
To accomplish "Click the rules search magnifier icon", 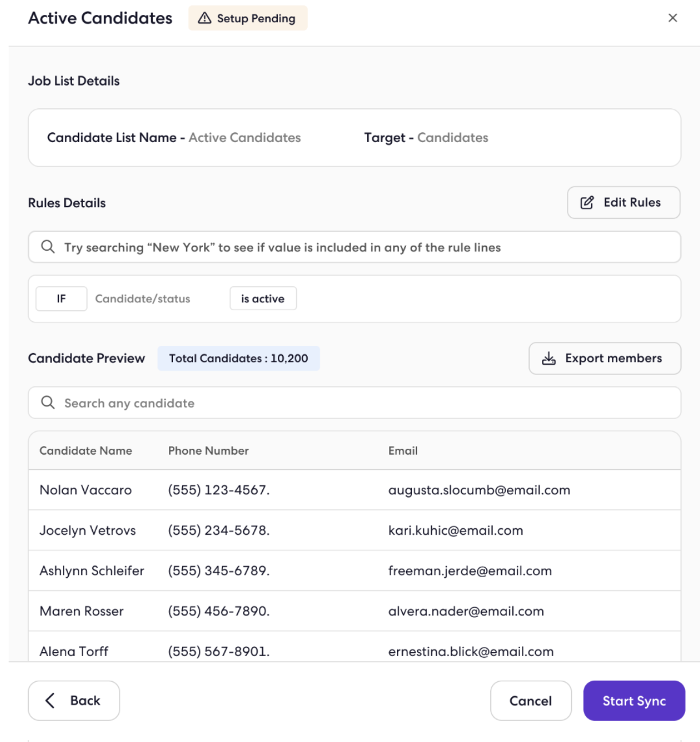I will [x=48, y=247].
